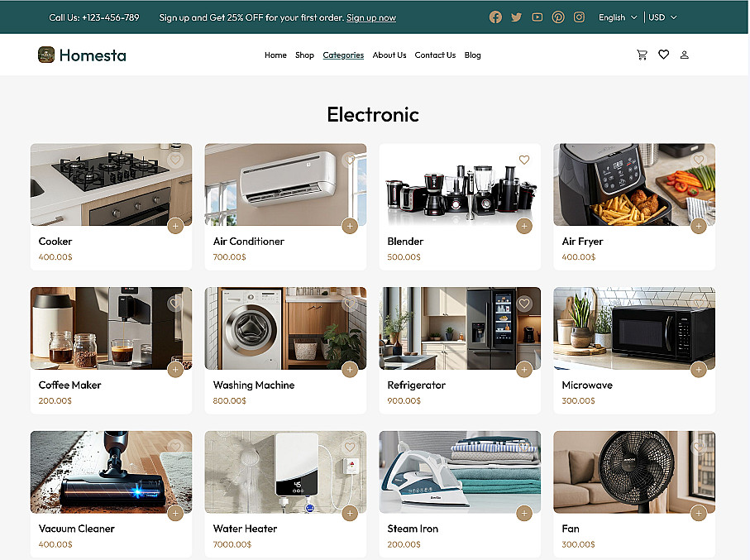Select the Refrigerator price 900.00$
This screenshot has height=560, width=750.
click(404, 400)
